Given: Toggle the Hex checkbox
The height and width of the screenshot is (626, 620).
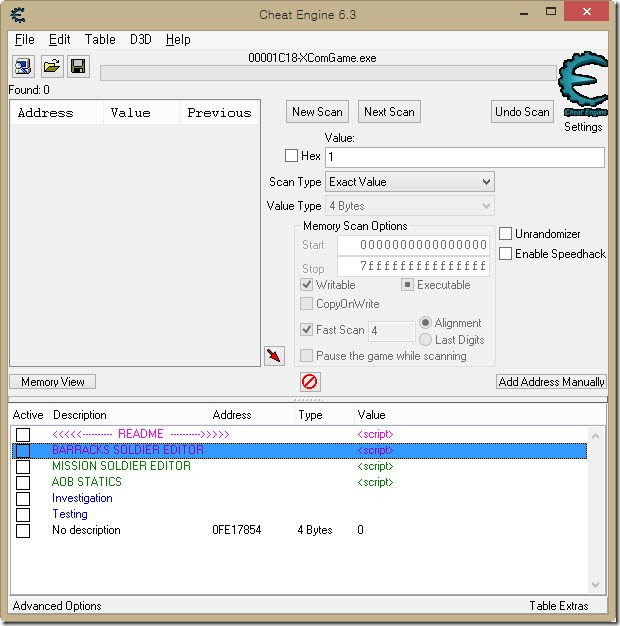Looking at the screenshot, I should tap(291, 155).
